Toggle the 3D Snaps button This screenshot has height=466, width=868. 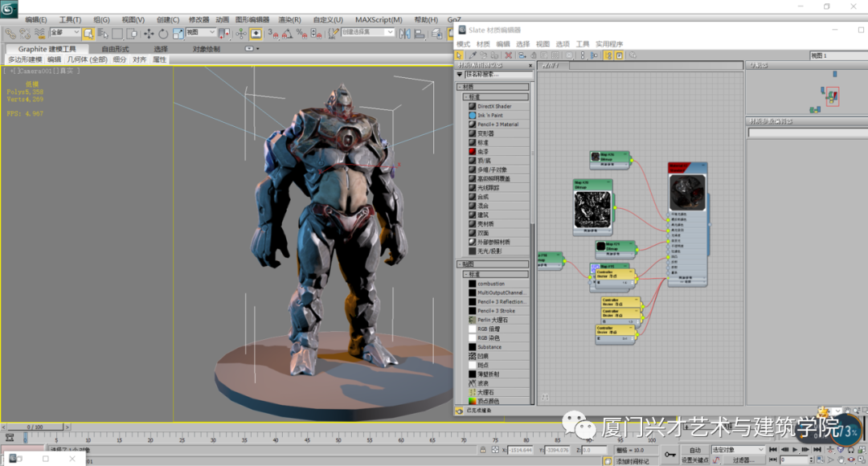(x=272, y=33)
